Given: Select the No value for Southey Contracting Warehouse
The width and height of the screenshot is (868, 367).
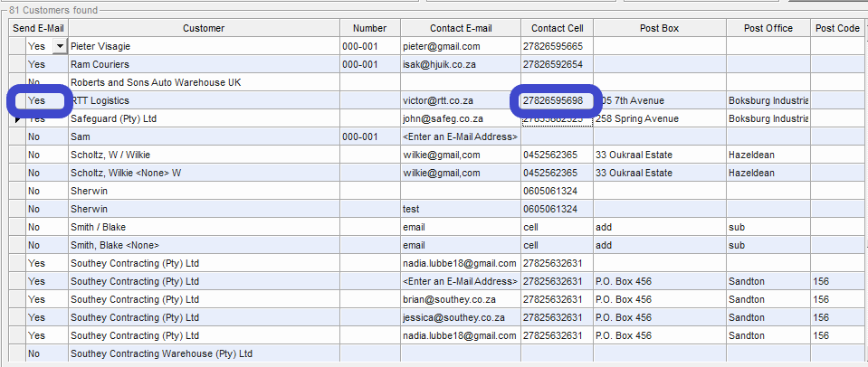Looking at the screenshot, I should point(46,353).
